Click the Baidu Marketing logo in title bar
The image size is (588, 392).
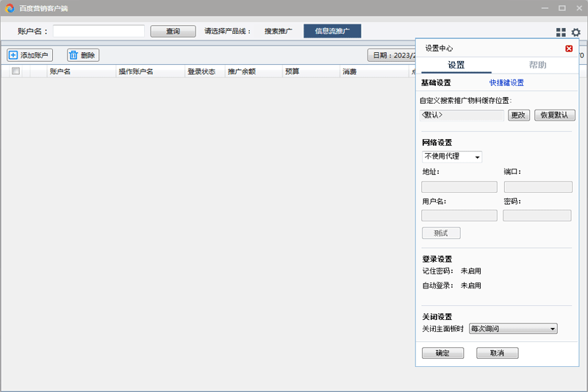(x=10, y=8)
